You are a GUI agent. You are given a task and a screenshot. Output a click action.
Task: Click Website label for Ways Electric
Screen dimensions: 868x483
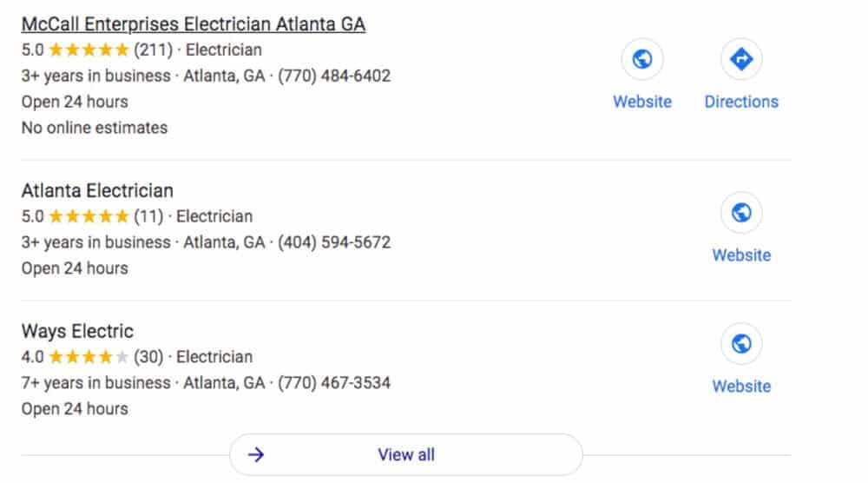(x=741, y=387)
